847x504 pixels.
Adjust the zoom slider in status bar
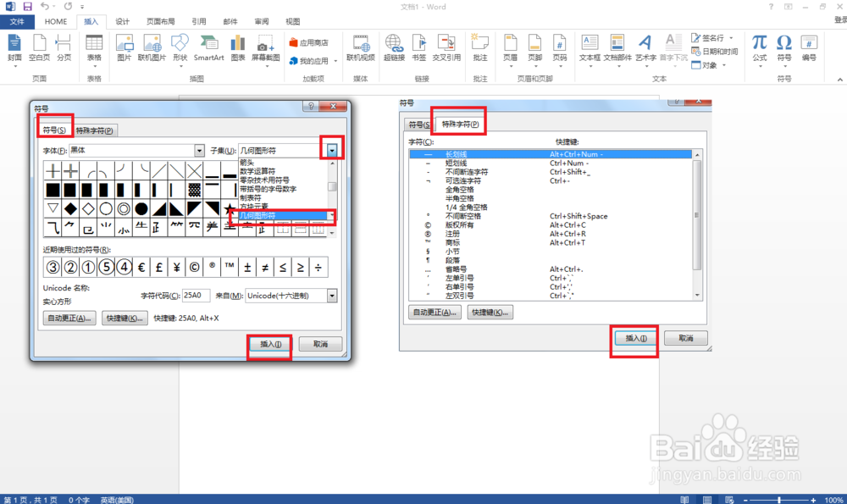(x=779, y=500)
